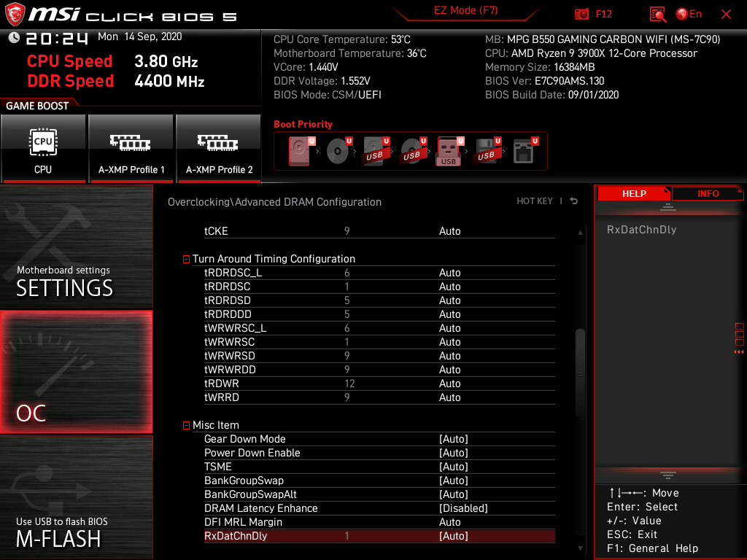This screenshot has width=747, height=560.
Task: Open Power Down Enable dropdown
Action: (x=454, y=452)
